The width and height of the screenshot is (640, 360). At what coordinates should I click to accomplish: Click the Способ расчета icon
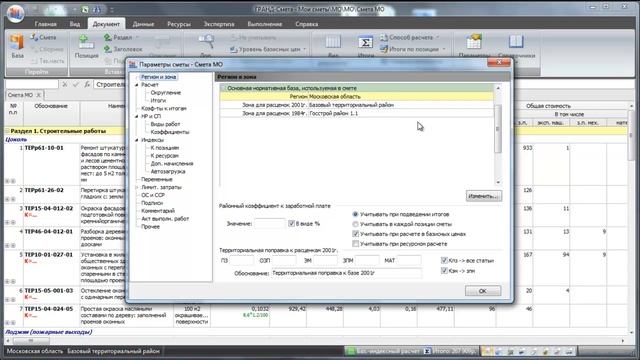coord(384,38)
